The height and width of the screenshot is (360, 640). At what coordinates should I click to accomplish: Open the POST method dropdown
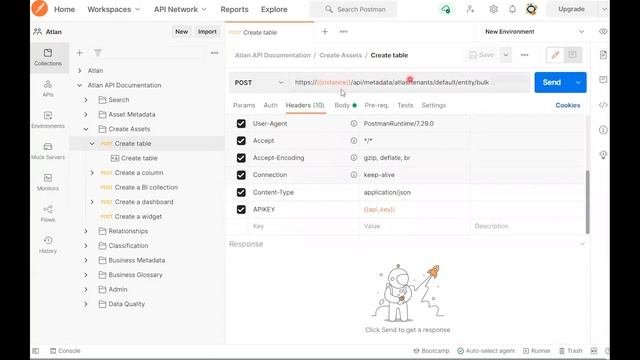pos(258,82)
